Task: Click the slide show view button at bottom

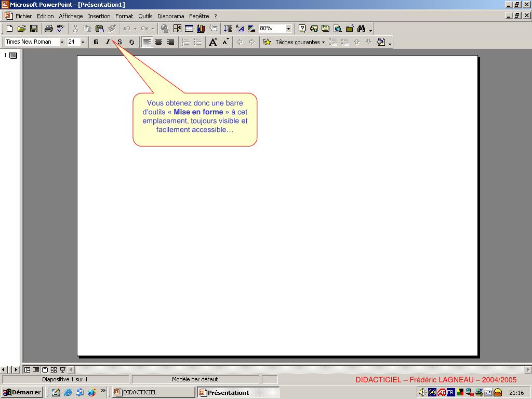Action: point(62,370)
